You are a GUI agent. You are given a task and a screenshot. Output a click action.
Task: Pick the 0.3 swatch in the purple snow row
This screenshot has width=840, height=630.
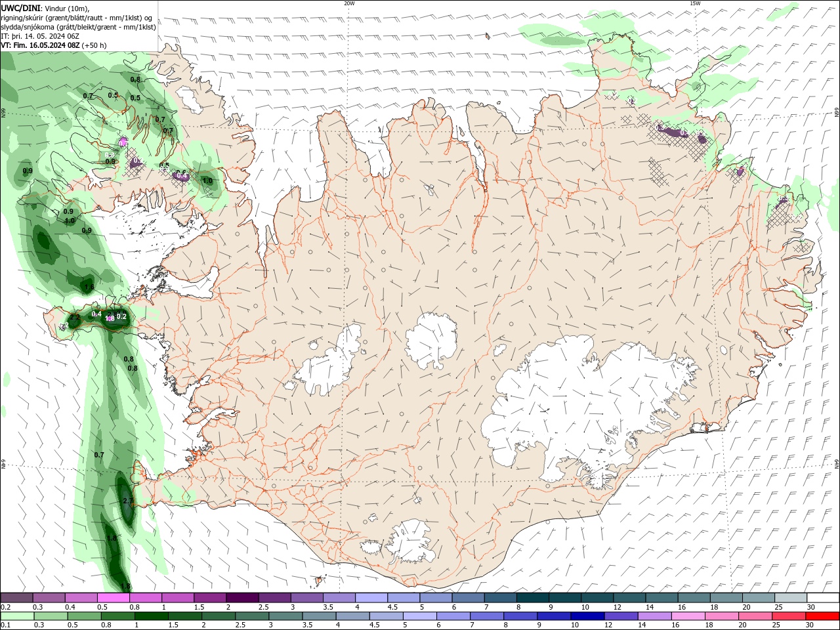coord(49,598)
